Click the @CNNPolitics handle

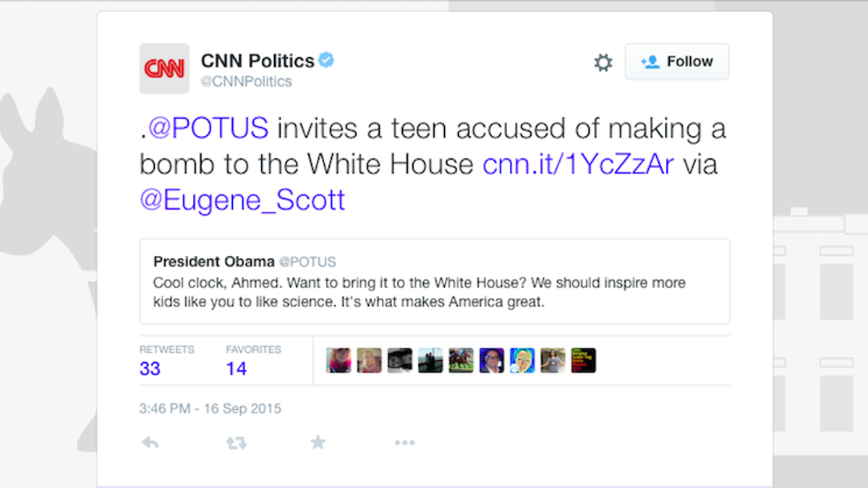pos(247,82)
